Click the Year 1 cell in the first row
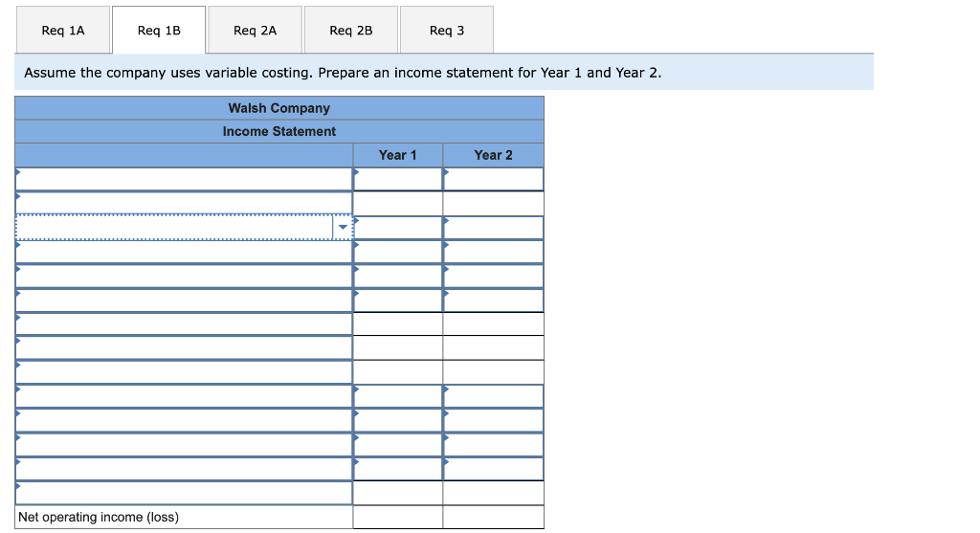 point(398,179)
